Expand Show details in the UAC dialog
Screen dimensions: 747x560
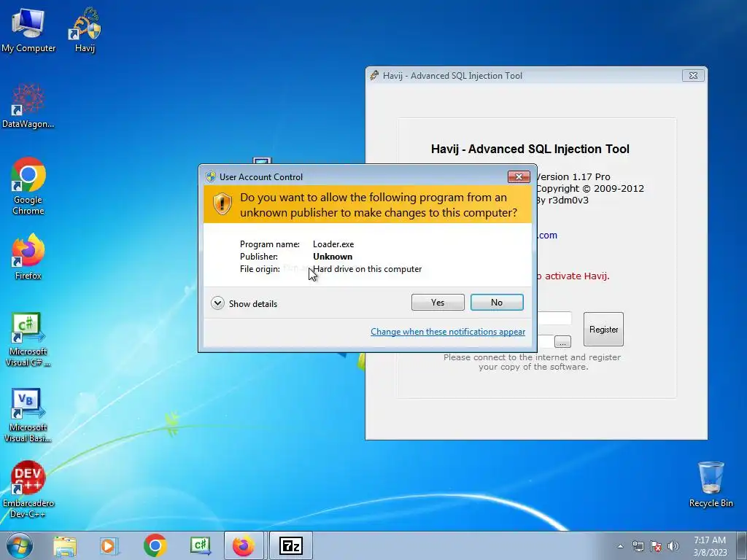pos(244,303)
